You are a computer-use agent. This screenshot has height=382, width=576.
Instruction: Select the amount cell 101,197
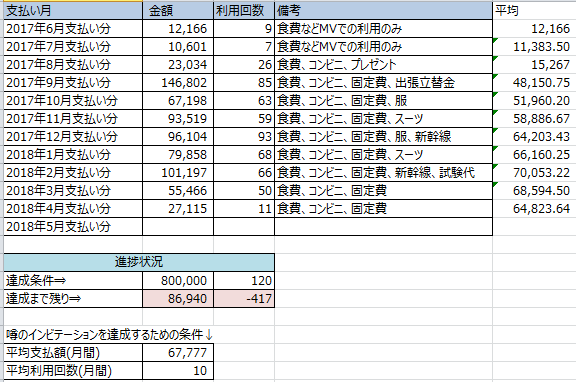(x=178, y=173)
